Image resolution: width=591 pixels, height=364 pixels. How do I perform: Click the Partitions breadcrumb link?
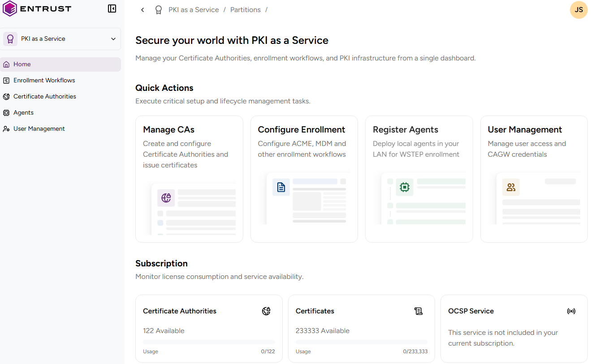pyautogui.click(x=245, y=10)
